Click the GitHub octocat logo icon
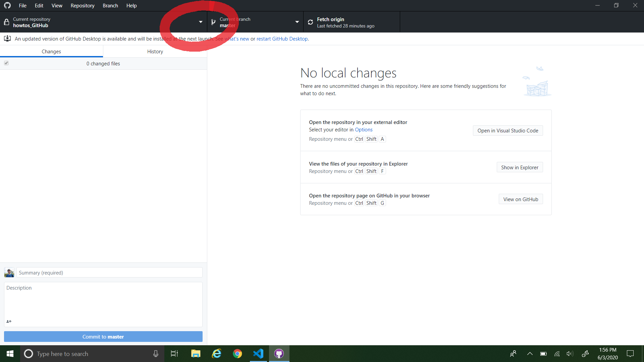The image size is (644, 362). [x=7, y=5]
